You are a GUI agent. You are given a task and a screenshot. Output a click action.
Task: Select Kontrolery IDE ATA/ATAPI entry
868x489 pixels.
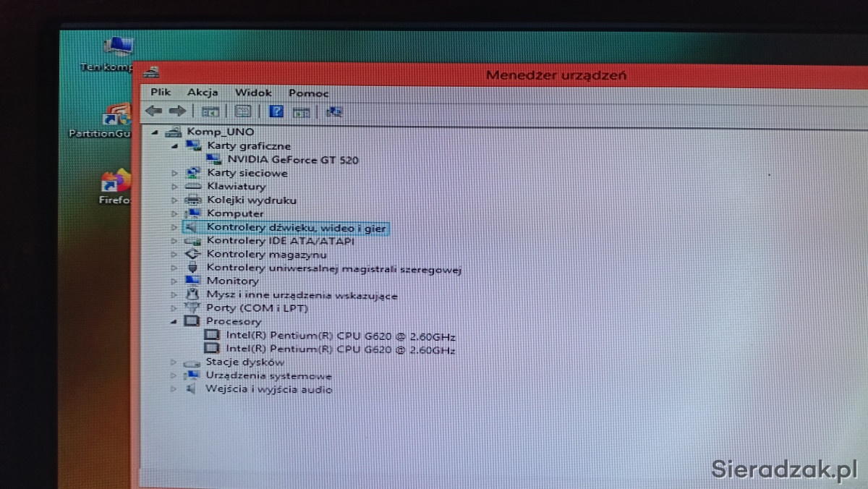(280, 241)
